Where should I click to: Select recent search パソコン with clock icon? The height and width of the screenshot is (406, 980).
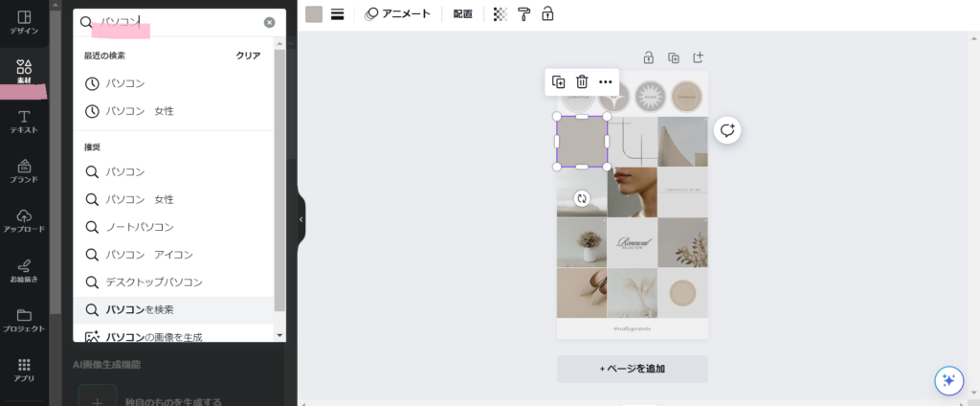(x=174, y=83)
